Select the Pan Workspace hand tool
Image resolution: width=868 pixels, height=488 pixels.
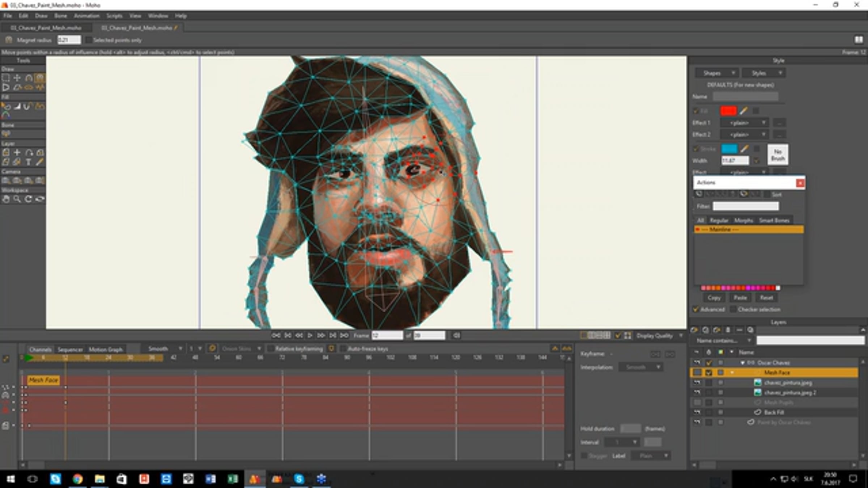point(6,199)
